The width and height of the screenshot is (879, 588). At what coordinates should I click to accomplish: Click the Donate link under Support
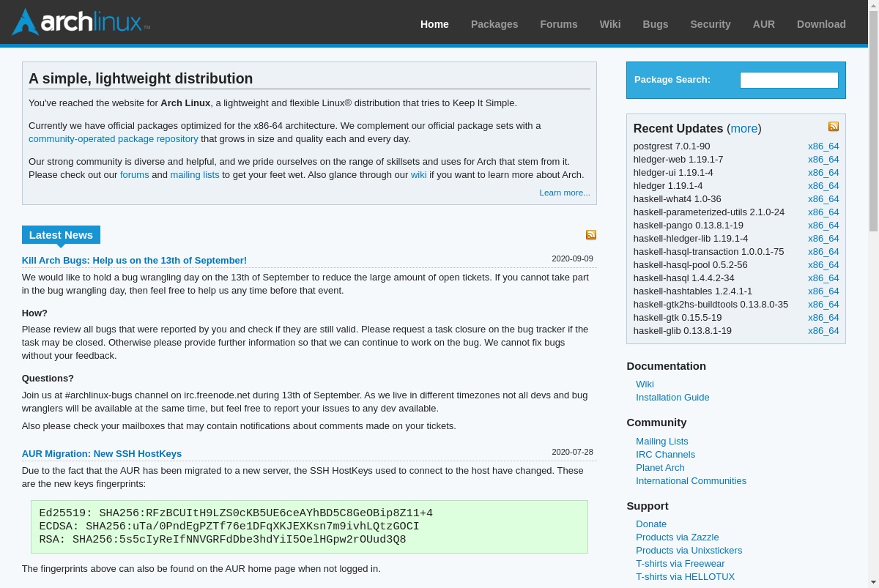click(651, 524)
